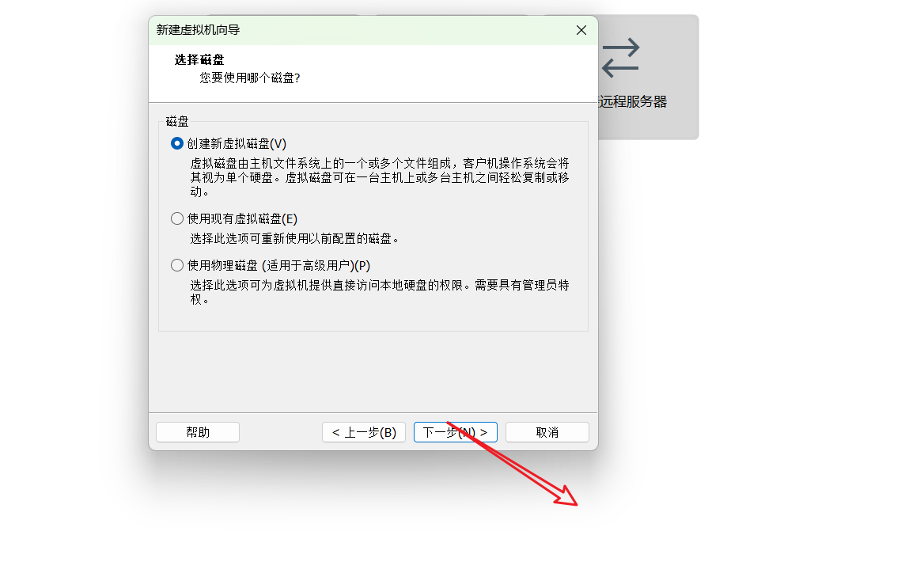Select 使用物理磁盘 (适用于高级用户)(P) option

click(271, 265)
